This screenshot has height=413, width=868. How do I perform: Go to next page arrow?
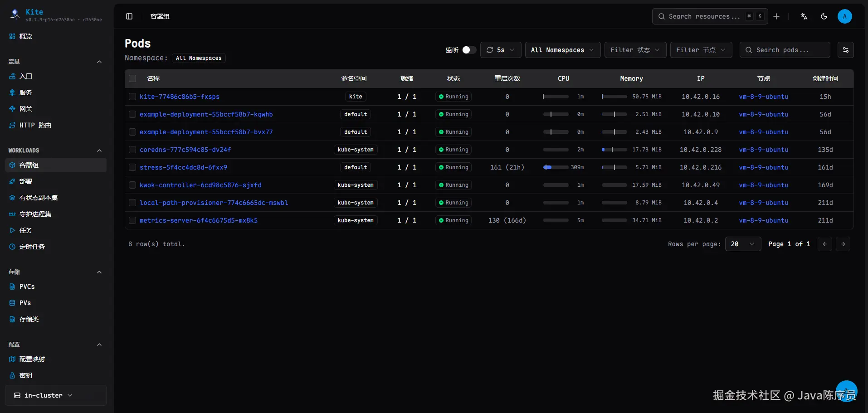pyautogui.click(x=843, y=244)
